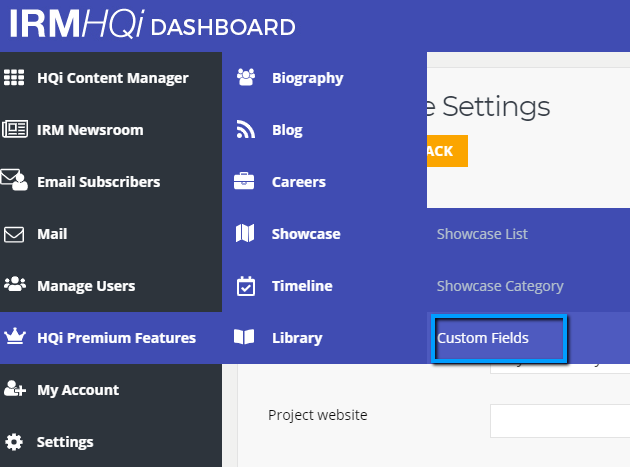Viewport: 630px width, 467px height.
Task: Click the IRM Newsroom newspaper icon
Action: click(15, 129)
